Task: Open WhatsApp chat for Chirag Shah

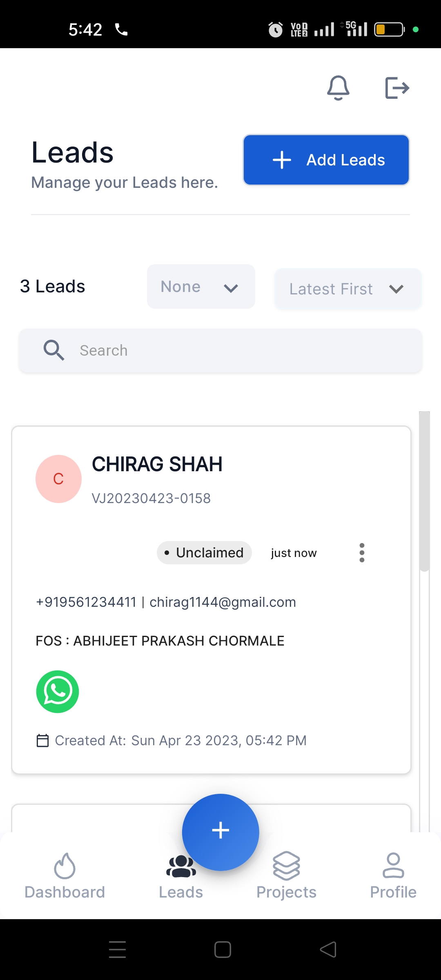Action: [58, 691]
